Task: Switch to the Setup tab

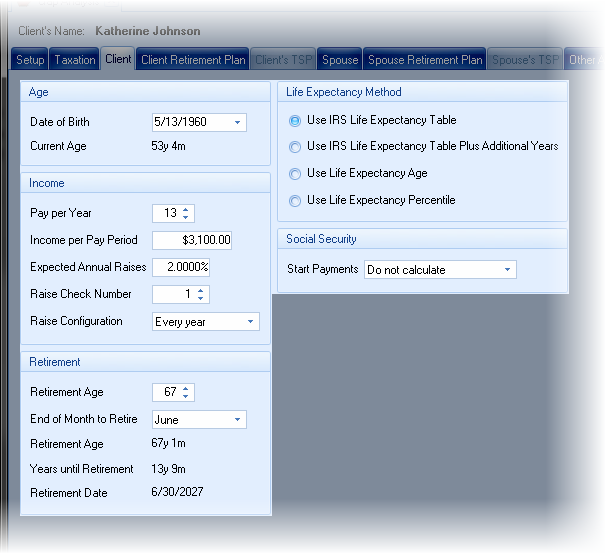Action: tap(30, 60)
